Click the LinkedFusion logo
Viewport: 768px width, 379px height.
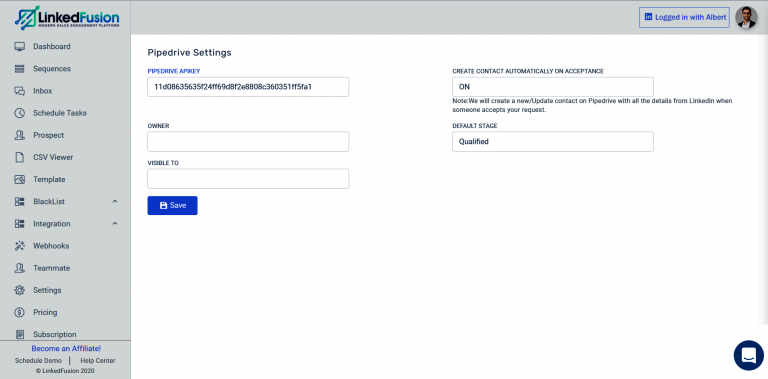point(67,18)
